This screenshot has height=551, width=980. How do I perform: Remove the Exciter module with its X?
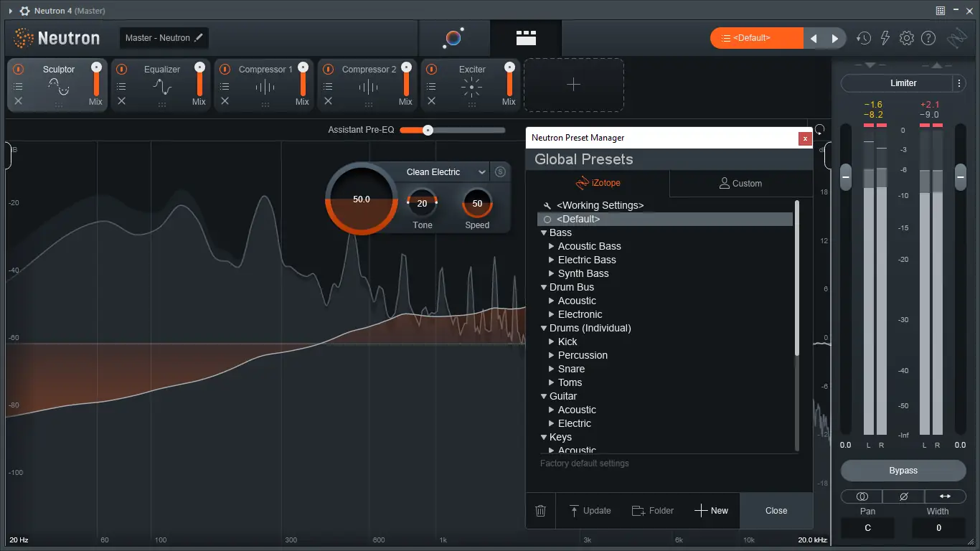pyautogui.click(x=431, y=101)
